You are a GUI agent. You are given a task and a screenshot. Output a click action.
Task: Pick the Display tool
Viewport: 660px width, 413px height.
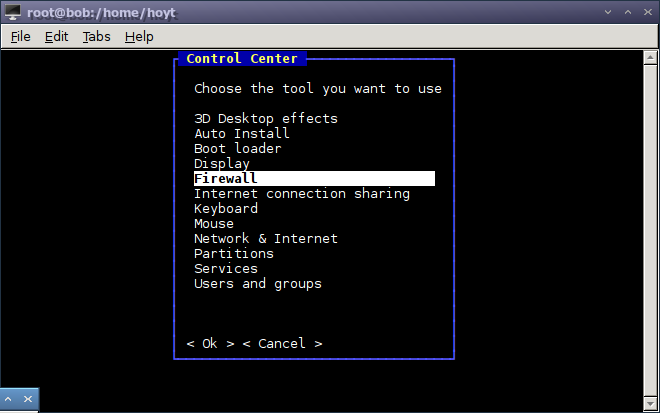pyautogui.click(x=222, y=163)
